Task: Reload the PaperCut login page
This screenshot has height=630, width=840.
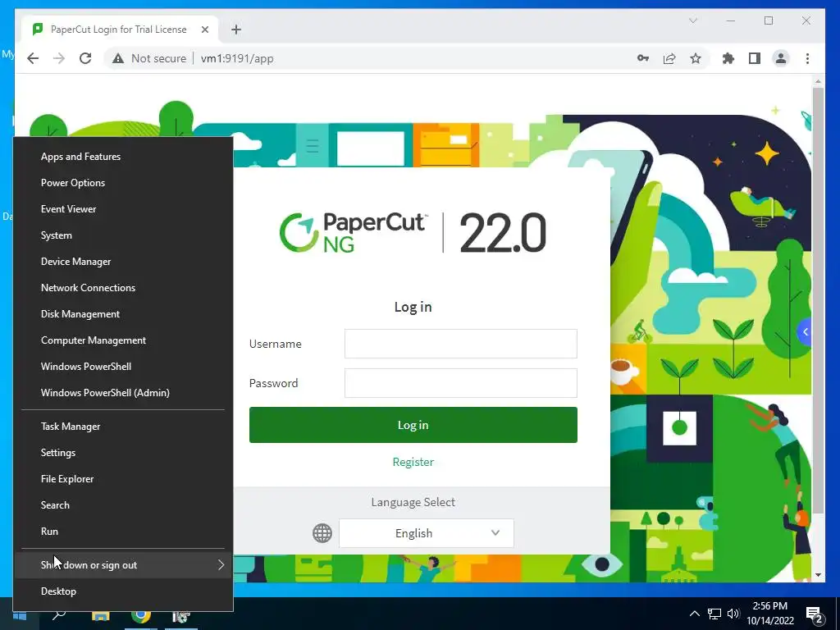Action: pos(85,58)
